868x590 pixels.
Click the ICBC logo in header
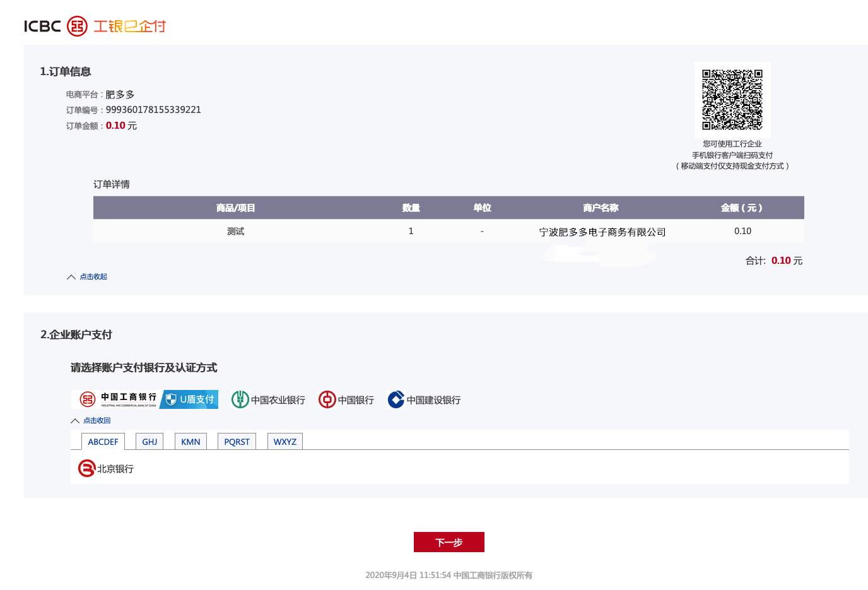pyautogui.click(x=56, y=27)
